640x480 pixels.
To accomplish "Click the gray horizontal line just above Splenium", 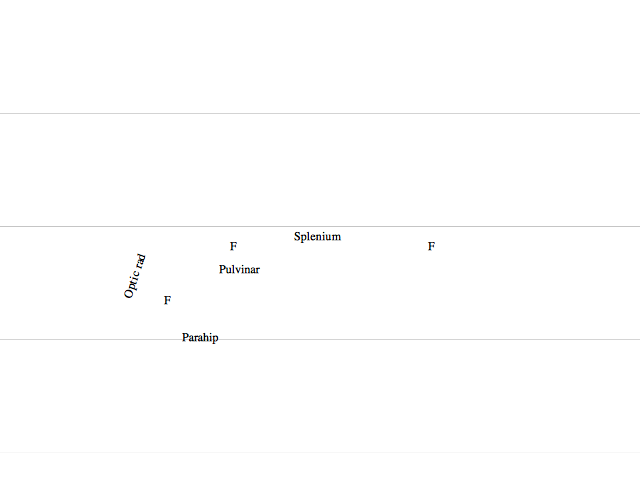I will (x=320, y=226).
